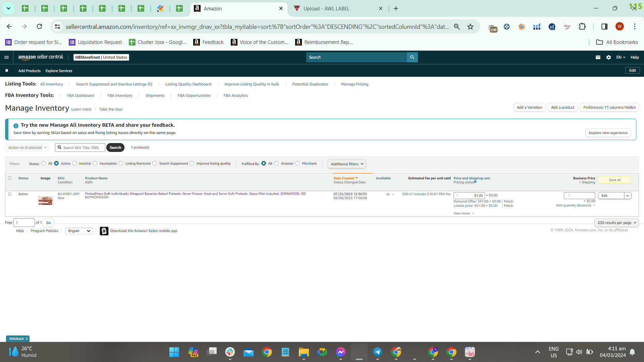Open the Seller Central hamburger menu

click(6, 57)
